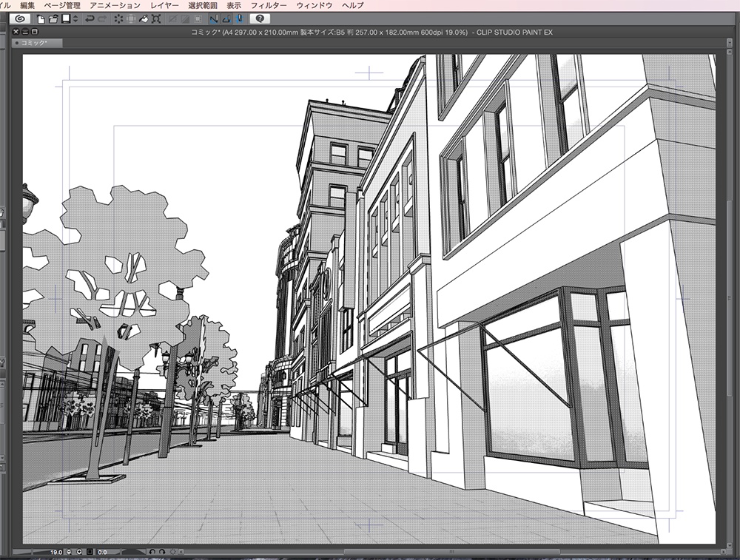Select the fill bucket command icon
Screen dimensions: 740x560
click(x=144, y=19)
